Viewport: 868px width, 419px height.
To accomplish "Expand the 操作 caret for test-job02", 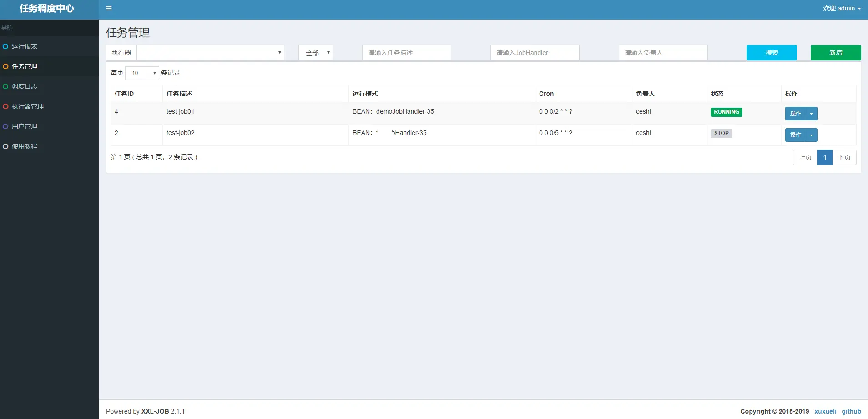I will (812, 135).
